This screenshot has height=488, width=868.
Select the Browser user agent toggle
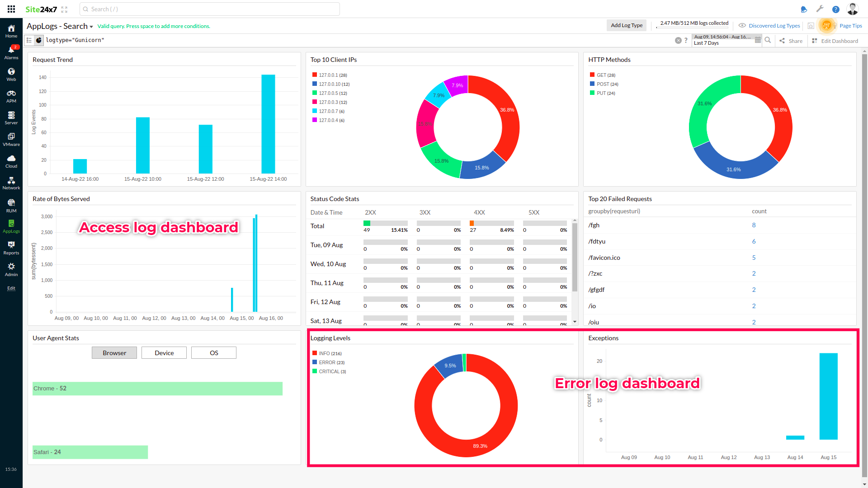(x=114, y=353)
